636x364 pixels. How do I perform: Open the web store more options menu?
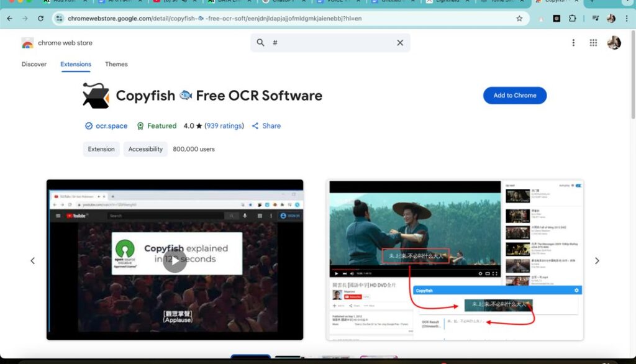tap(573, 43)
